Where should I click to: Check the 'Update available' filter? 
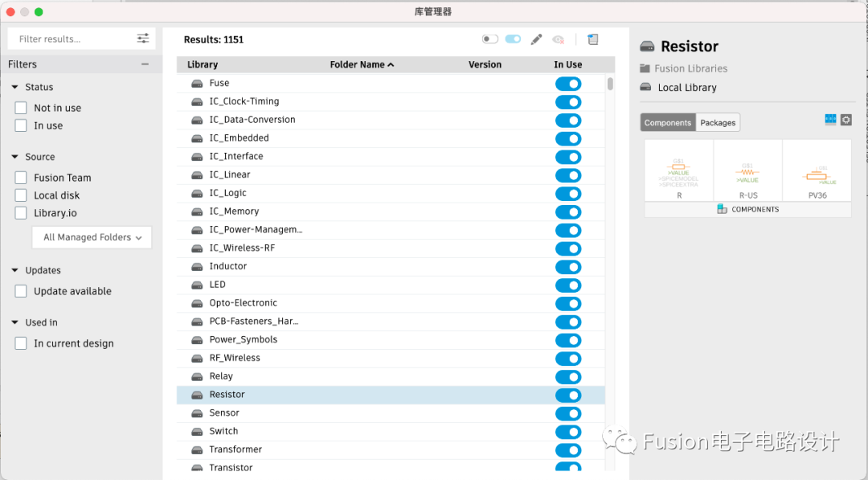pyautogui.click(x=21, y=291)
